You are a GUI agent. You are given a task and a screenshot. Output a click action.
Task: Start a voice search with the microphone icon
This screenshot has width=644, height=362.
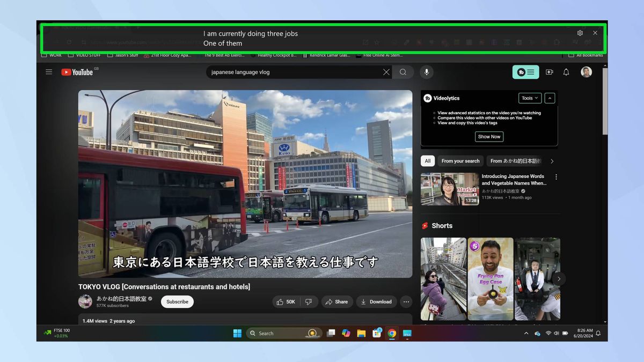point(427,72)
